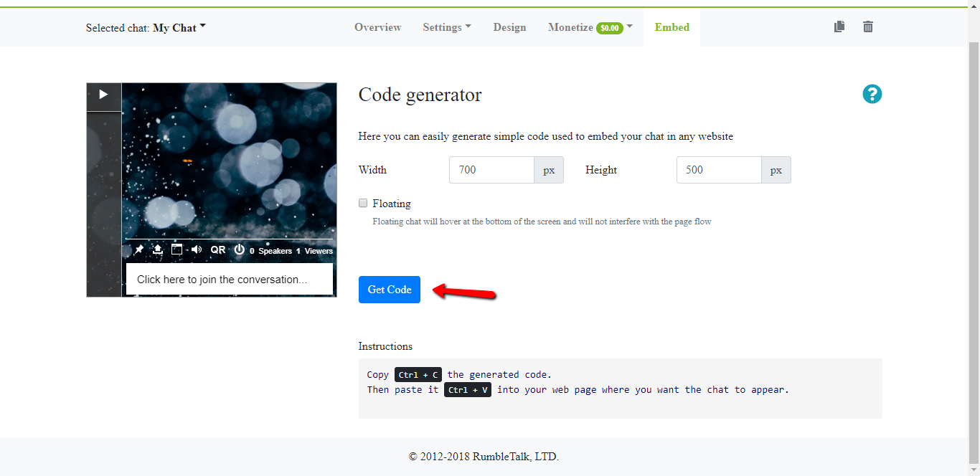The width and height of the screenshot is (980, 476).
Task: Enable the Floating checkbox
Action: [x=363, y=203]
